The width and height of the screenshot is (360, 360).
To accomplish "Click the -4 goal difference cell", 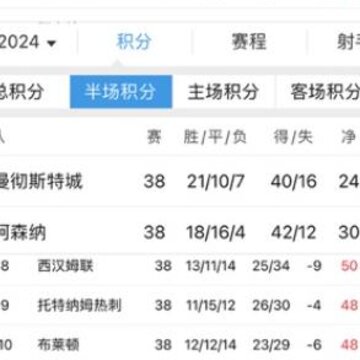I will 314,305.
